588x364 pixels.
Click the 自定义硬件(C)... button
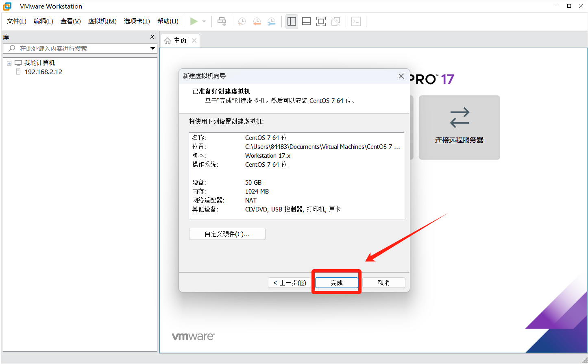click(x=227, y=234)
